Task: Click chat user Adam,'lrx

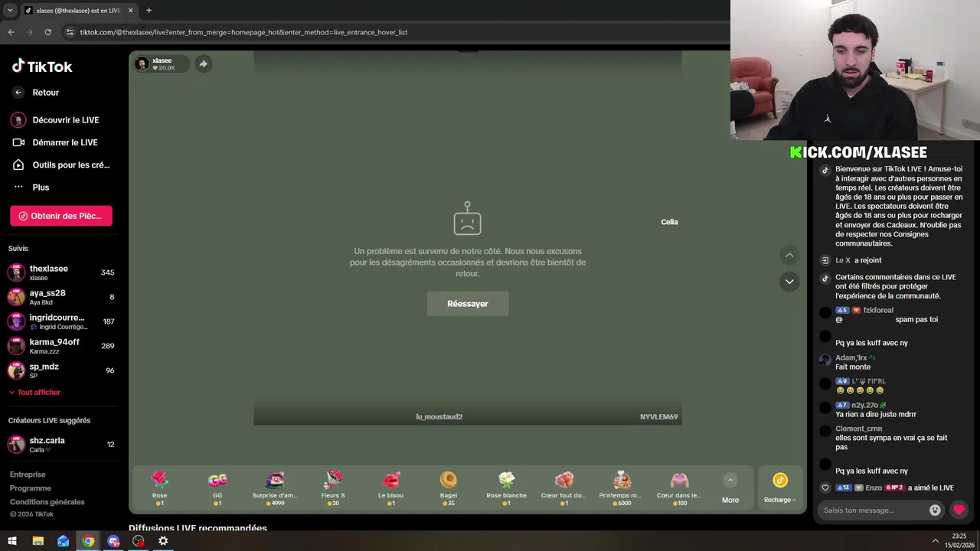Action: (x=851, y=358)
